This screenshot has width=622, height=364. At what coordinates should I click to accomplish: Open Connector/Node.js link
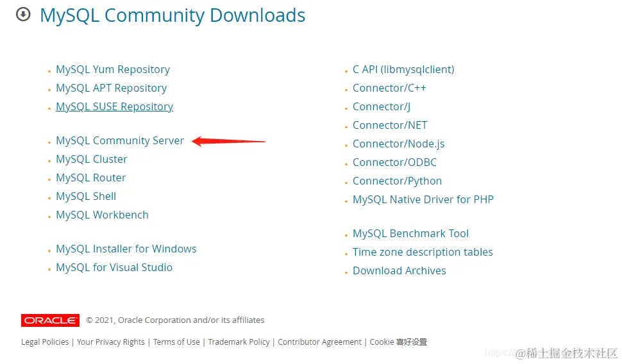click(399, 144)
